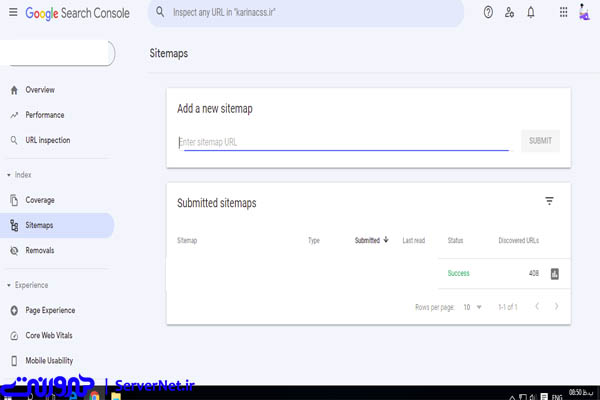Go to next page of sitemaps

point(557,306)
